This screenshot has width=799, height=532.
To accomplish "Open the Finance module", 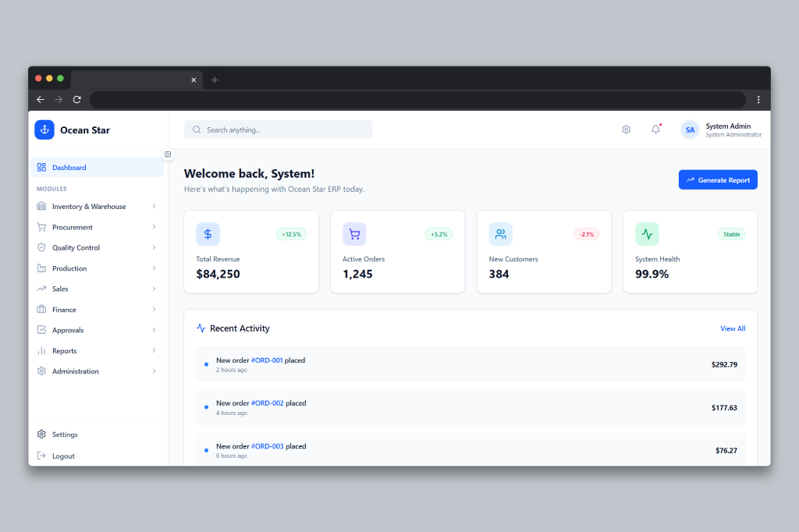I will pos(98,310).
